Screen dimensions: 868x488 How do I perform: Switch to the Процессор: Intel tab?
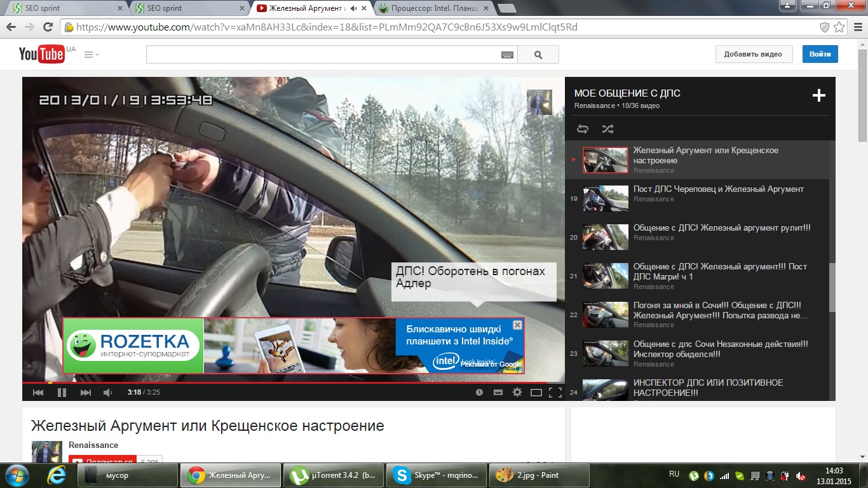coord(434,8)
